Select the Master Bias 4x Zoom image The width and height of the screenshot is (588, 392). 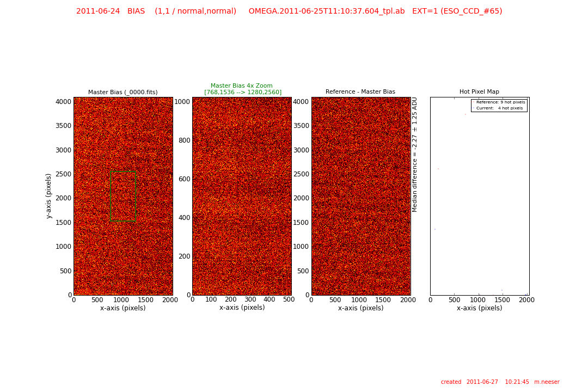click(x=242, y=196)
